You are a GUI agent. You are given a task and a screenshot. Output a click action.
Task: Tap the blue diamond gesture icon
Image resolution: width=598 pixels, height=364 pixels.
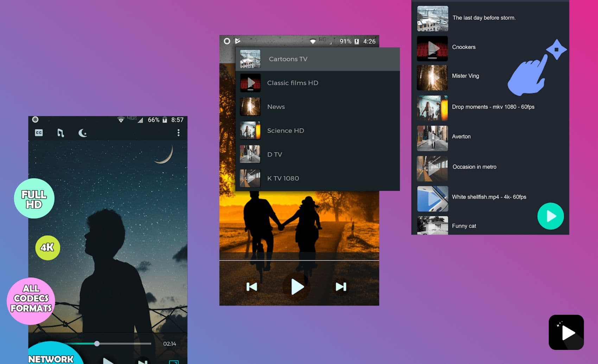point(556,50)
